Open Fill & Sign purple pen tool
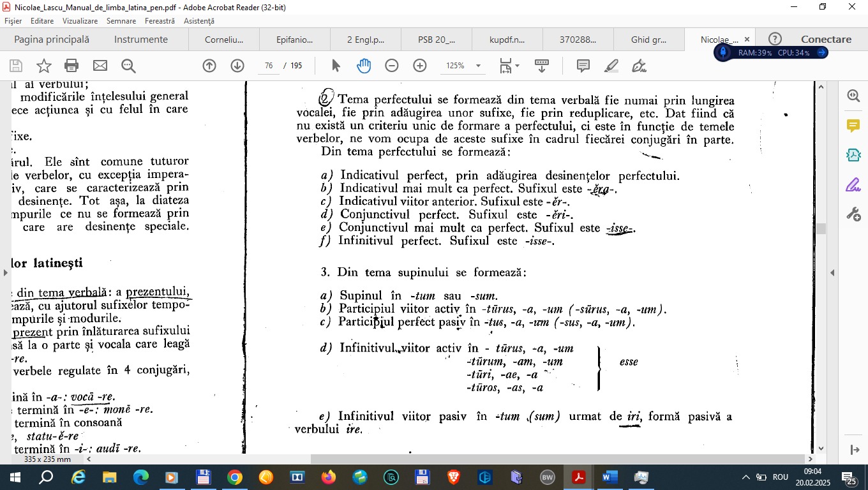This screenshot has width=868, height=490. point(853,185)
